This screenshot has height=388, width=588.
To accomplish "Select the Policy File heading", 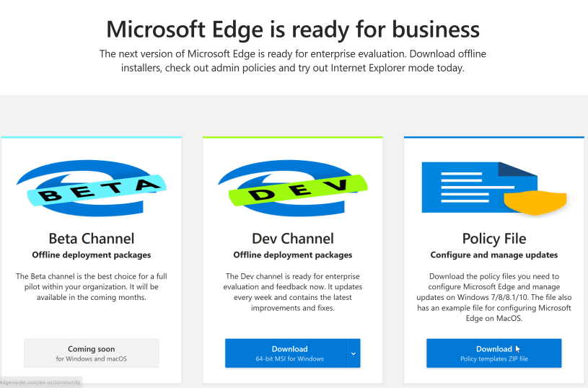I will [x=493, y=238].
